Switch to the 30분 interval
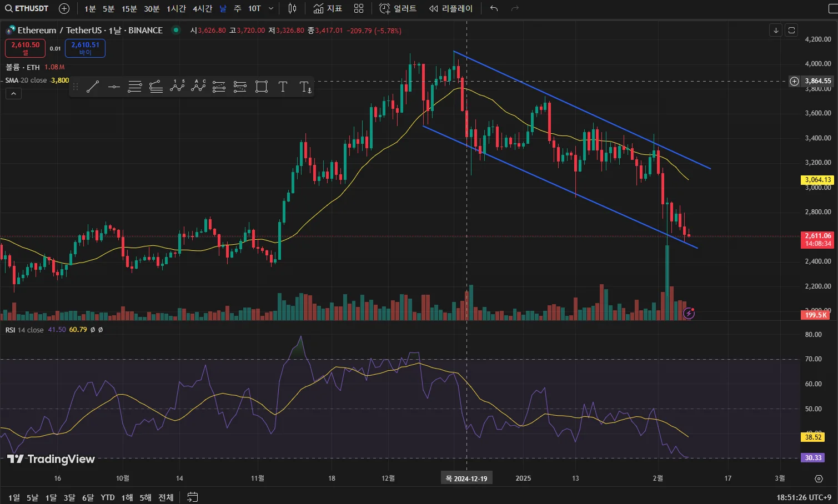This screenshot has height=504, width=838. (x=152, y=8)
